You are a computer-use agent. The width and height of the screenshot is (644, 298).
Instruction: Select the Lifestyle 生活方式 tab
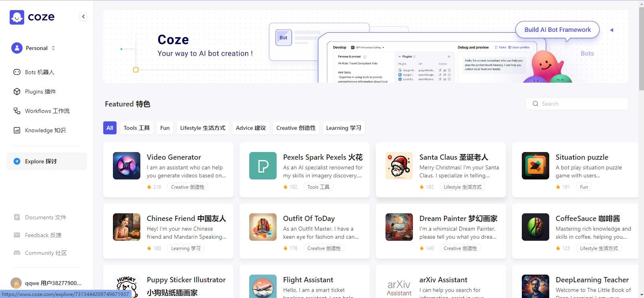pyautogui.click(x=203, y=128)
